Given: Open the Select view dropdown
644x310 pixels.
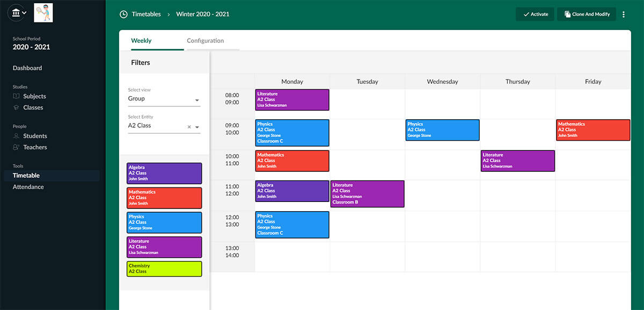Looking at the screenshot, I should click(197, 99).
